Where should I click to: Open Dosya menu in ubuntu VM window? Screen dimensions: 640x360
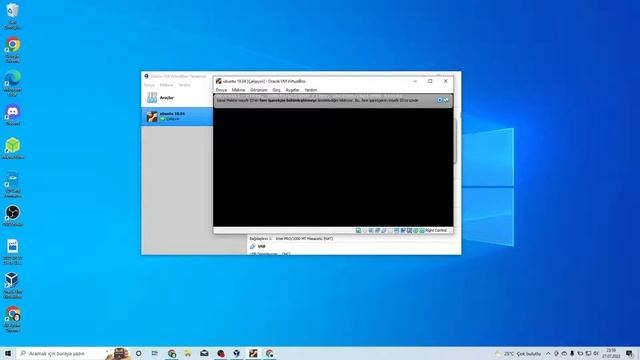pyautogui.click(x=221, y=90)
